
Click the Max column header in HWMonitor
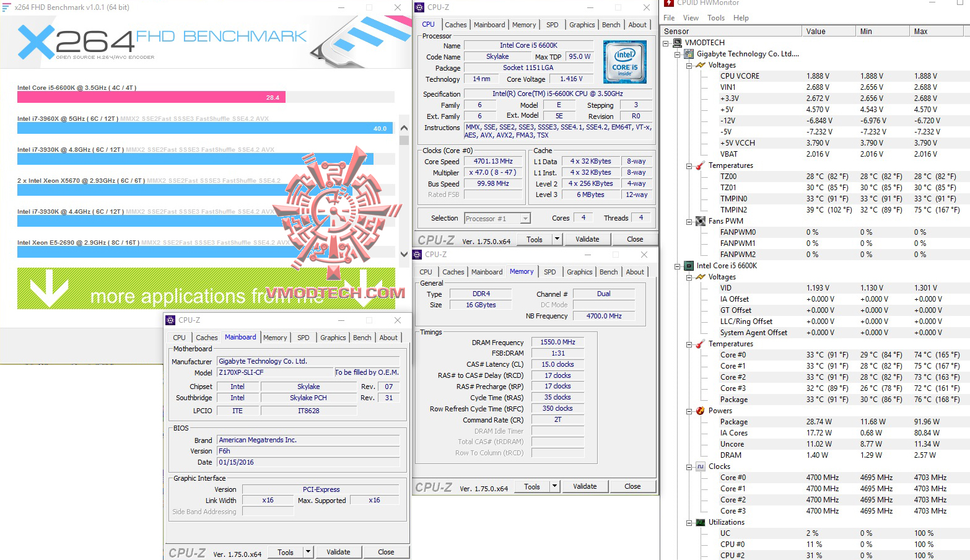tap(936, 31)
